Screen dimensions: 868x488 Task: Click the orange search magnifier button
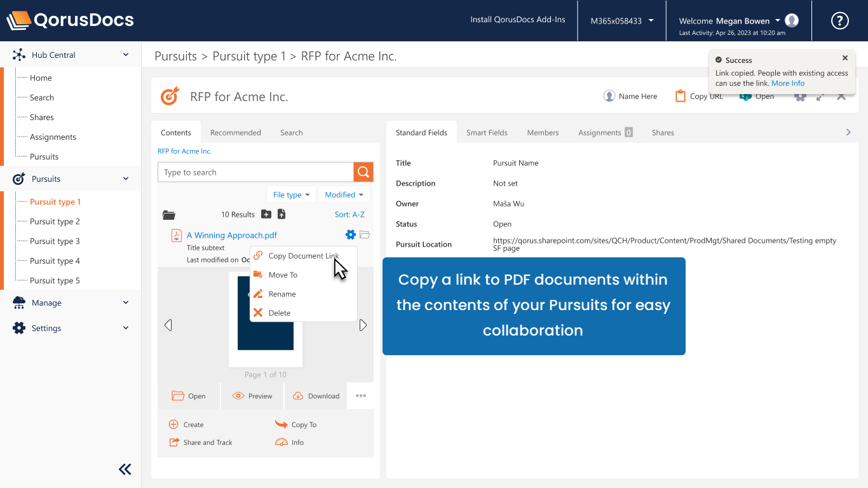tap(363, 172)
